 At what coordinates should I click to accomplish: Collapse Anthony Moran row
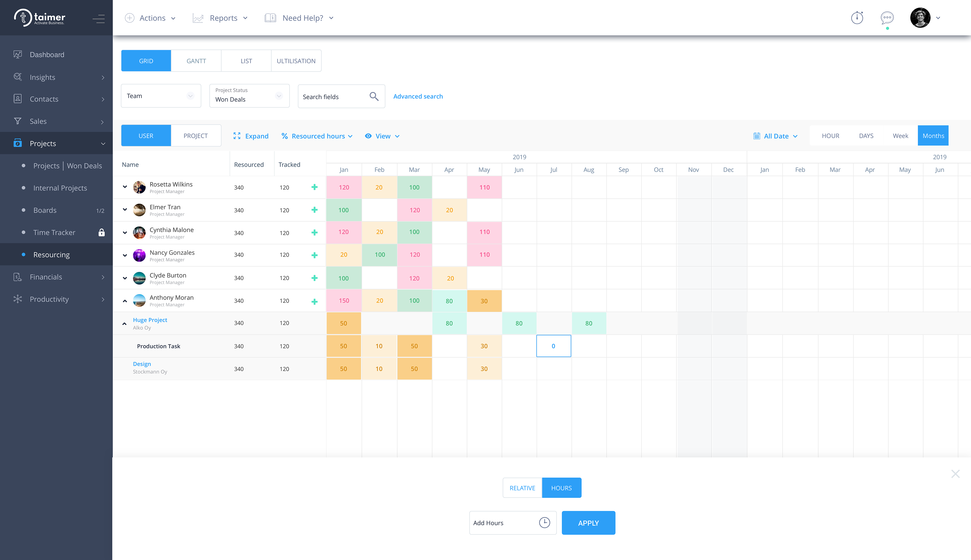pyautogui.click(x=125, y=301)
